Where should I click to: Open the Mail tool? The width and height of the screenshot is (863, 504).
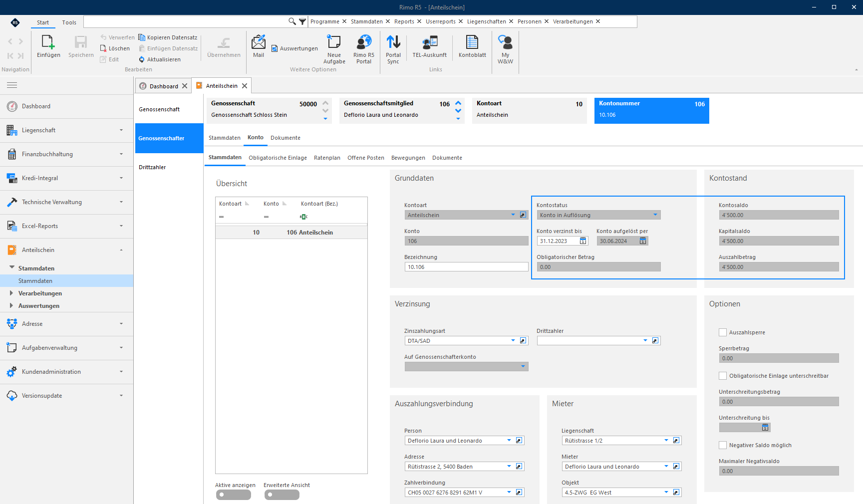(259, 46)
